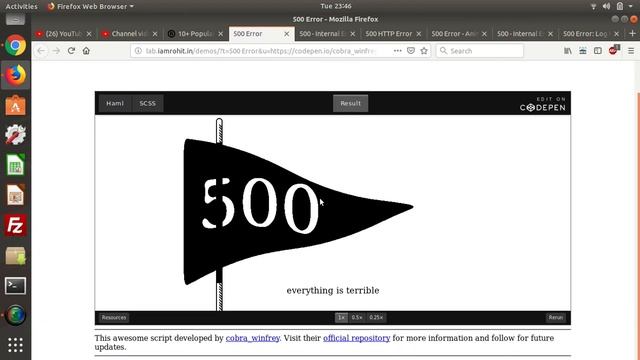Screen dimensions: 640x360
Task: Click the 500 flag graphic
Action: (x=298, y=211)
